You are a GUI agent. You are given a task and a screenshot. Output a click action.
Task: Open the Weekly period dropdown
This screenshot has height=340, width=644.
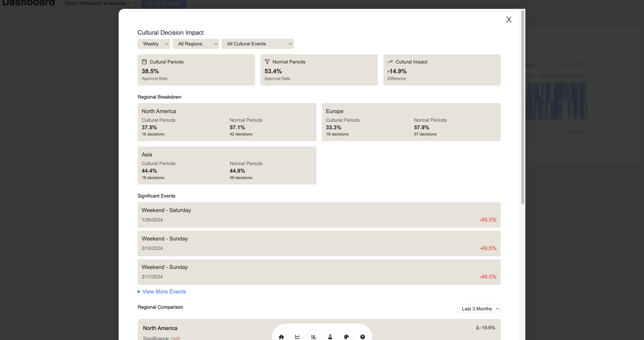pyautogui.click(x=154, y=44)
